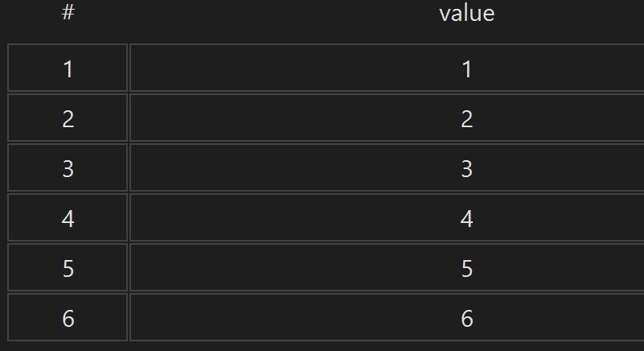
Task: Click the fifth row's number in # column
Action: coord(68,267)
